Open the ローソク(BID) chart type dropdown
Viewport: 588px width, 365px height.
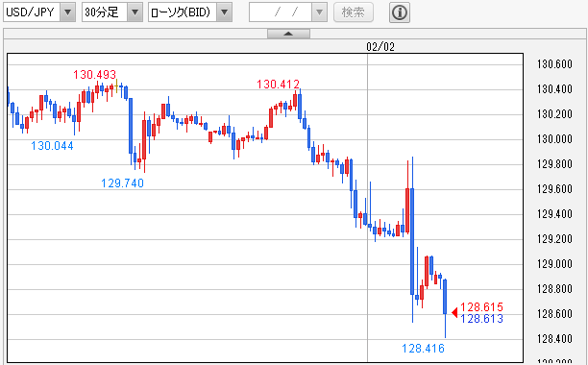(190, 12)
